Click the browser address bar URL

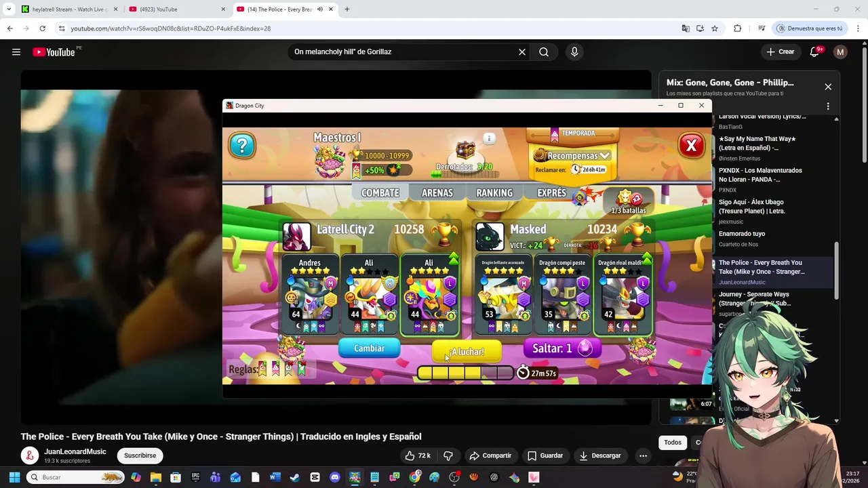(x=170, y=28)
